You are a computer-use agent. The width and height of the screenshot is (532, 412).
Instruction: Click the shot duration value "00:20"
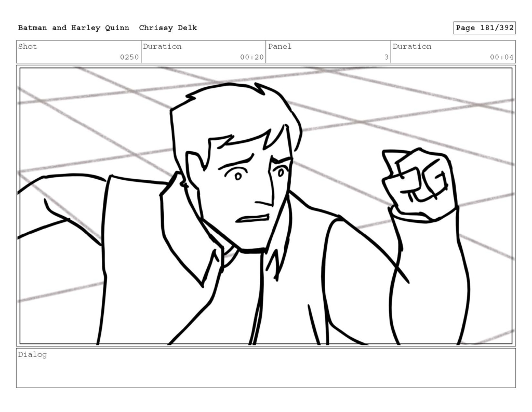tap(252, 57)
